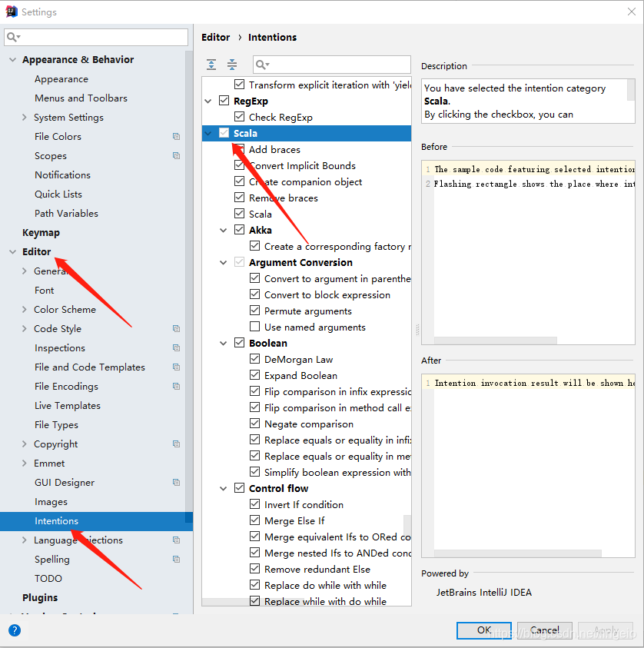Click the project-level icon beside Copyright
This screenshot has height=648, width=644.
point(177,444)
